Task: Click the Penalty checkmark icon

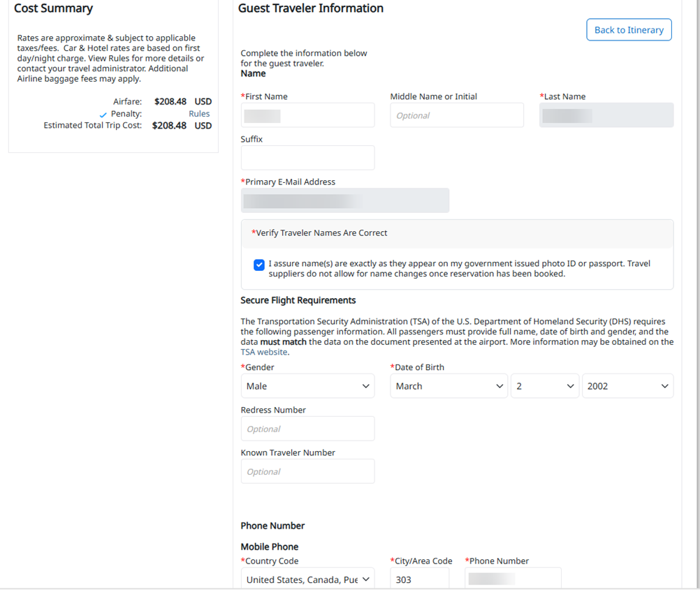Action: [103, 115]
